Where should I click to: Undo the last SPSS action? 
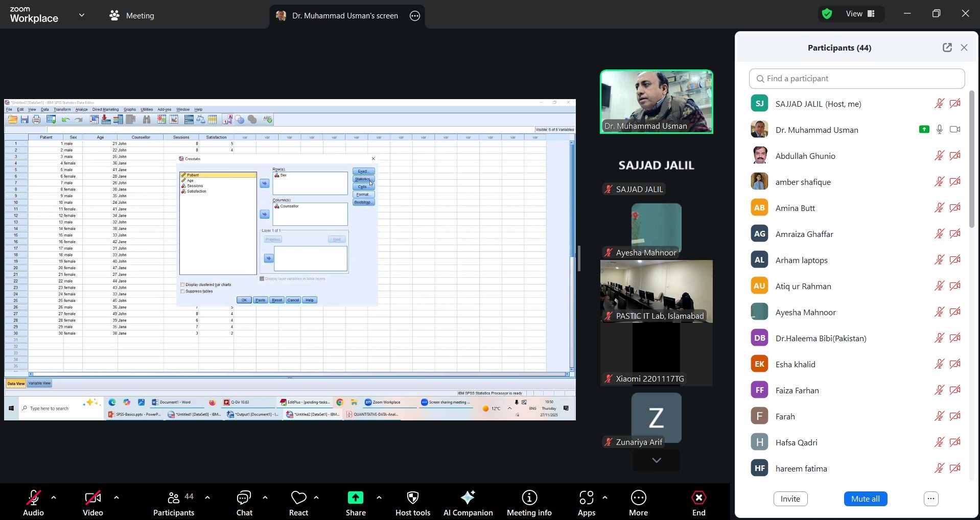click(x=64, y=119)
